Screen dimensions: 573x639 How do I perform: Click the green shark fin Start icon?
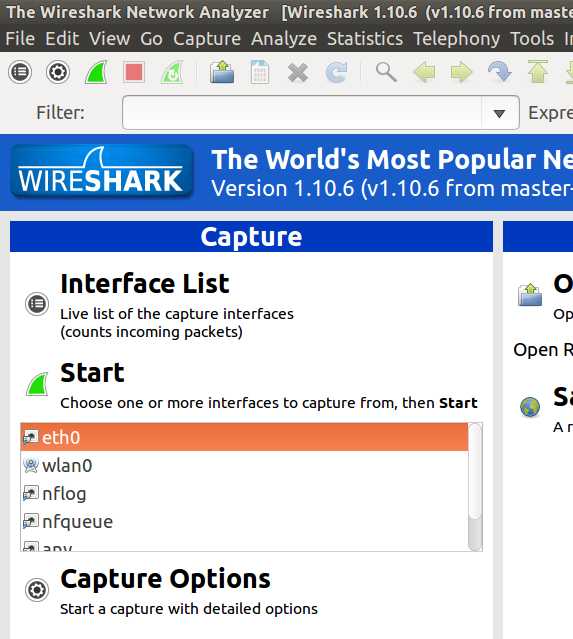tap(37, 384)
